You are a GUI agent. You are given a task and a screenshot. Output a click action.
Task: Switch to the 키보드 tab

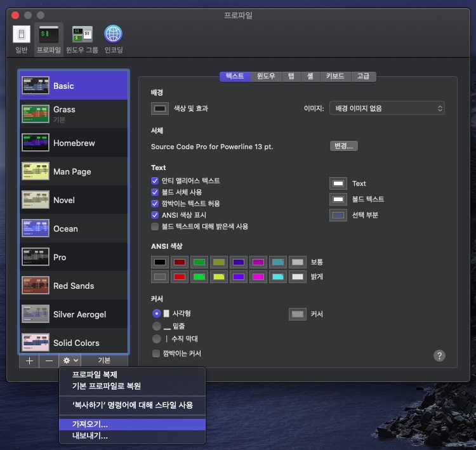pos(336,76)
